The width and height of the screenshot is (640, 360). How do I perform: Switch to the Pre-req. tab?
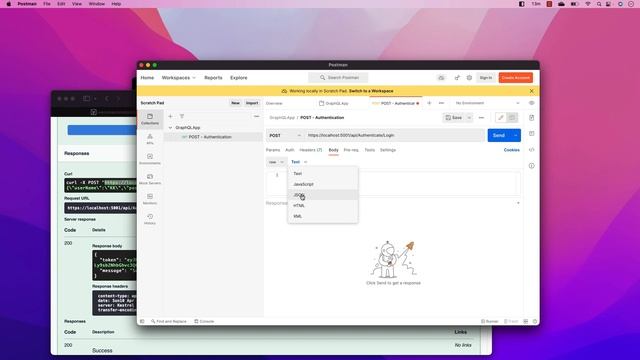[x=351, y=150]
